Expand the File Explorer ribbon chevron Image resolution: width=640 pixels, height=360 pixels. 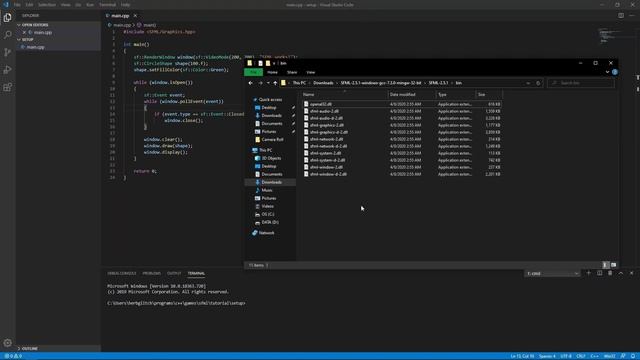coord(607,72)
